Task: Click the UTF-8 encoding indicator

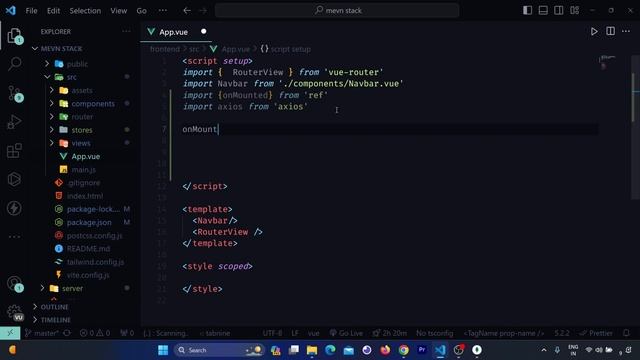Action: click(x=272, y=333)
